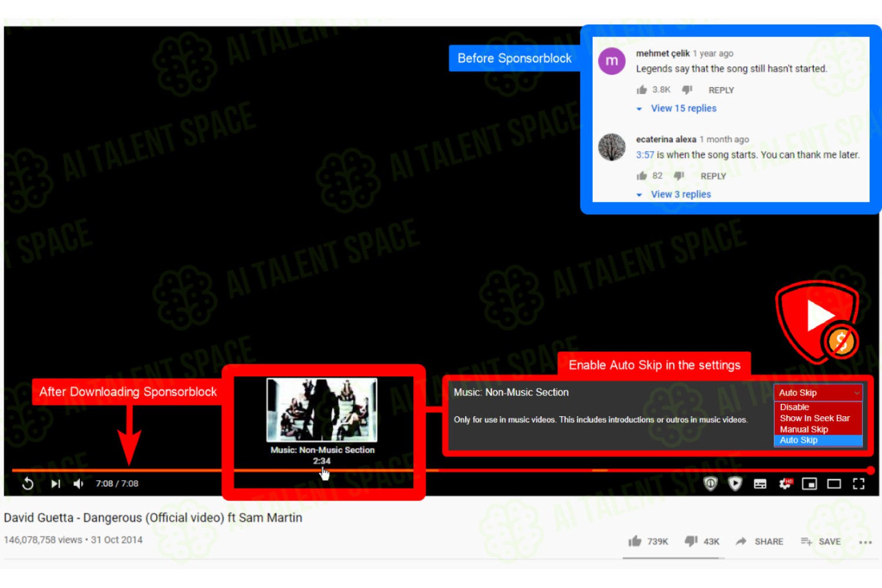Enter fullscreen mode
This screenshot has height=588, width=882.
click(858, 484)
